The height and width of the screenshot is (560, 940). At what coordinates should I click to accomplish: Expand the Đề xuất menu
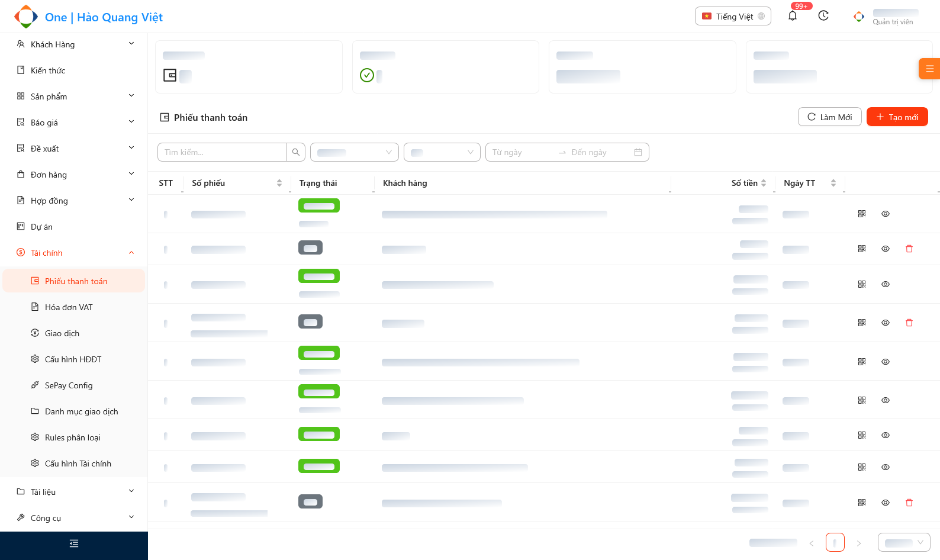tap(74, 149)
